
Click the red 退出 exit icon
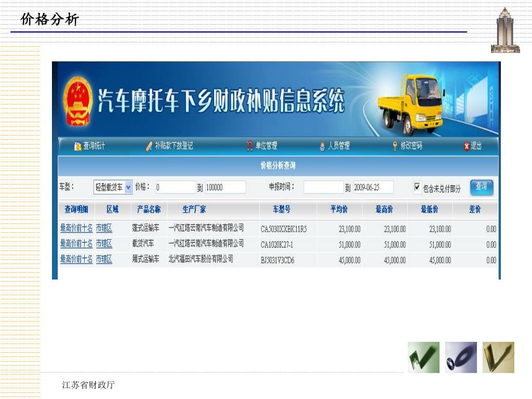tap(467, 146)
